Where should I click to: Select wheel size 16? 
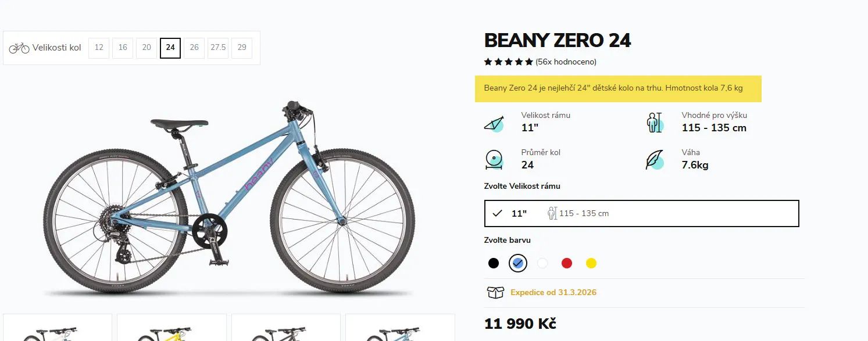pyautogui.click(x=123, y=48)
